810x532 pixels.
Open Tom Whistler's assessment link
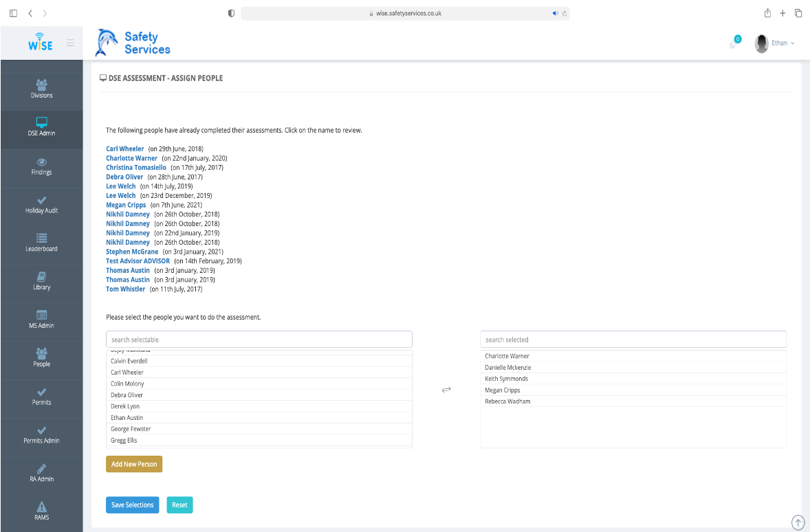[126, 289]
